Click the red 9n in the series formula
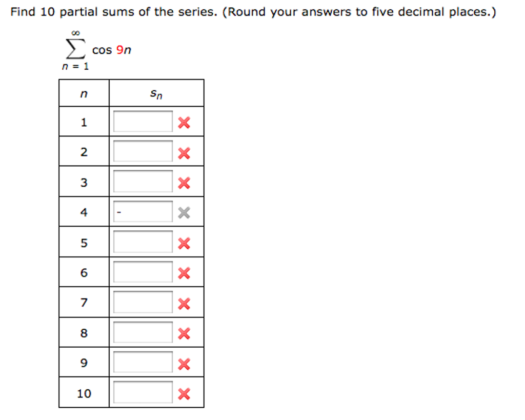This screenshot has height=420, width=525. (x=123, y=50)
